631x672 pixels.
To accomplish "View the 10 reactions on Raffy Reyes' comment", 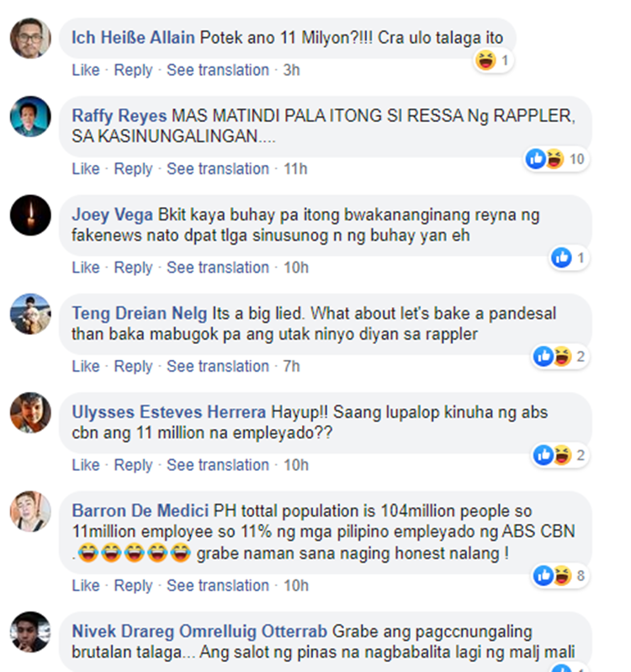I will pyautogui.click(x=556, y=159).
